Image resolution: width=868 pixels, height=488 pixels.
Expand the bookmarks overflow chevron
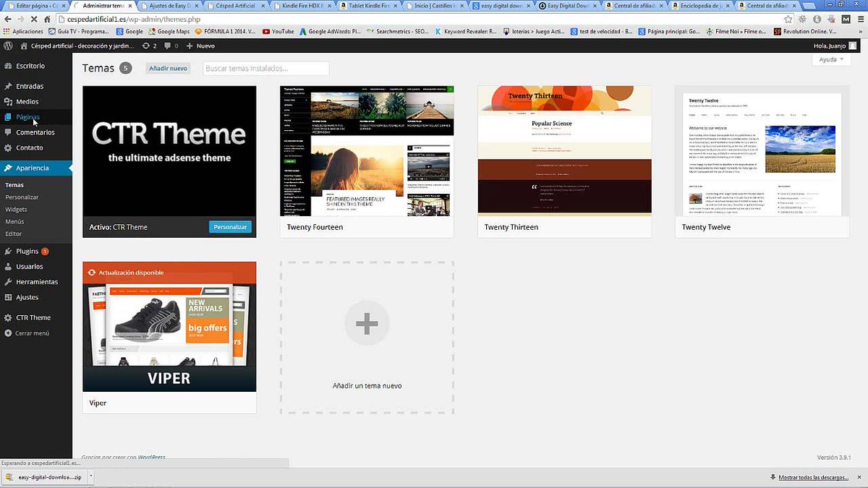click(861, 32)
